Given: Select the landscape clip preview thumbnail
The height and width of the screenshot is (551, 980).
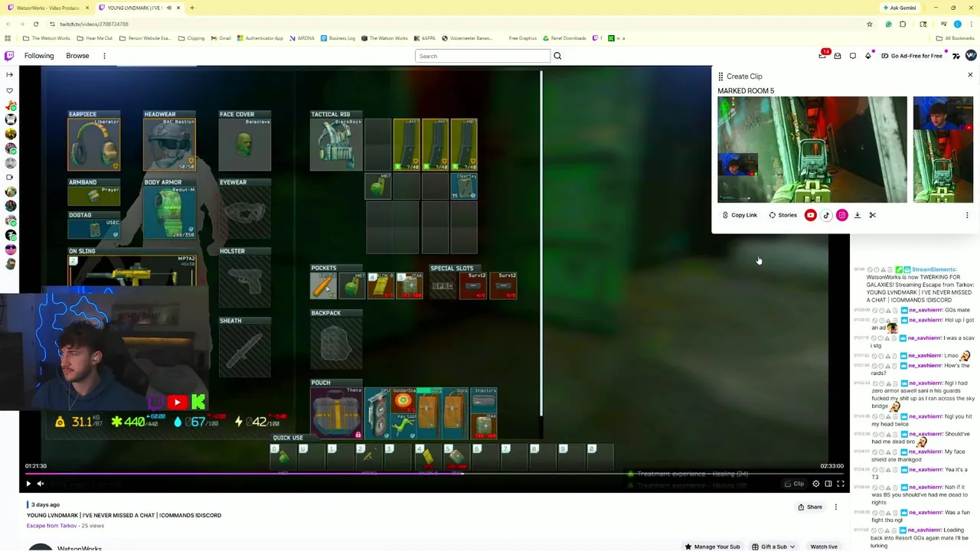Looking at the screenshot, I should point(812,149).
